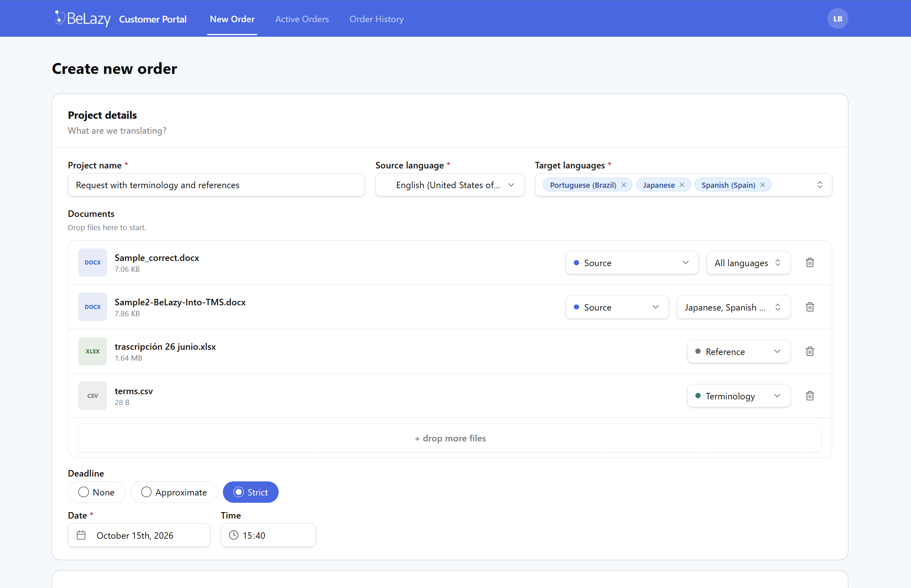
Task: Delete the Sample_correct.docx file
Action: coord(810,262)
